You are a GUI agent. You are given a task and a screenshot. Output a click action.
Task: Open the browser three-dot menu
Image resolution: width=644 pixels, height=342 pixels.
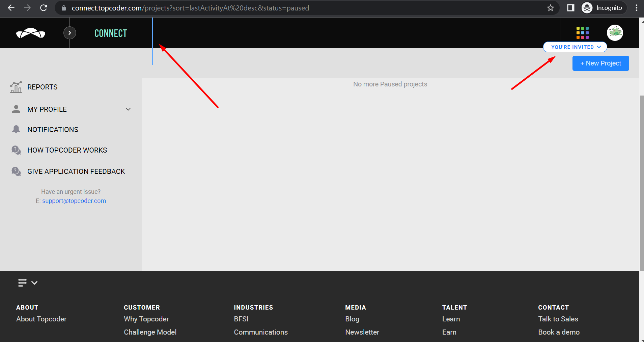coord(637,8)
